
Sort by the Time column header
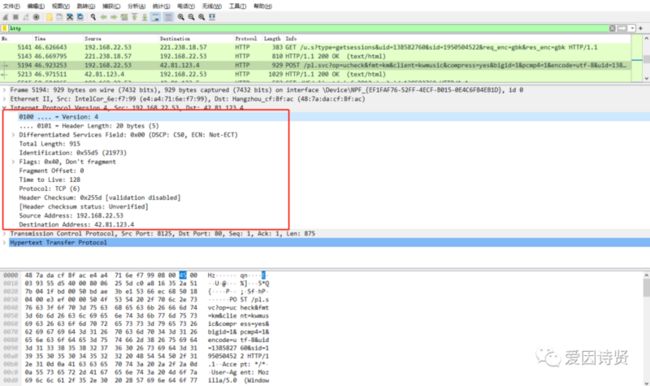pos(40,39)
